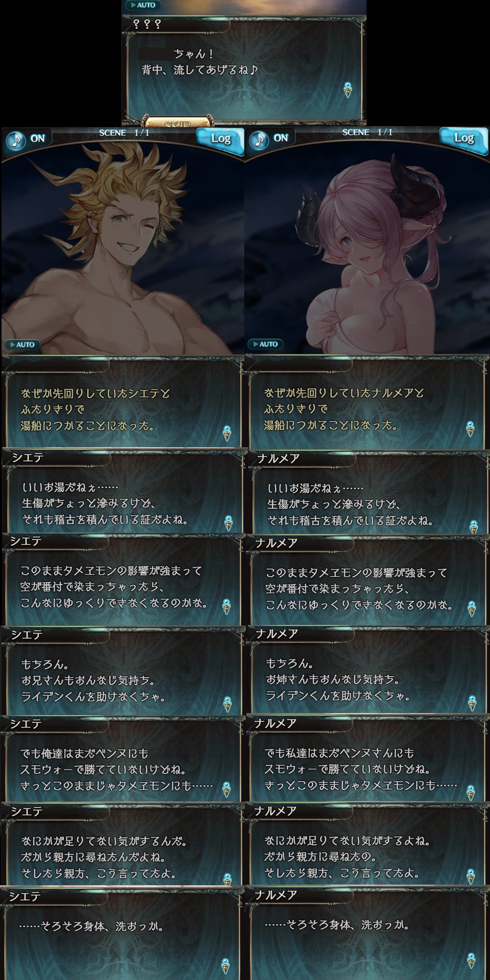Viewport: 490px width, 980px height.
Task: Click the gold SKIP button
Action: (178, 123)
